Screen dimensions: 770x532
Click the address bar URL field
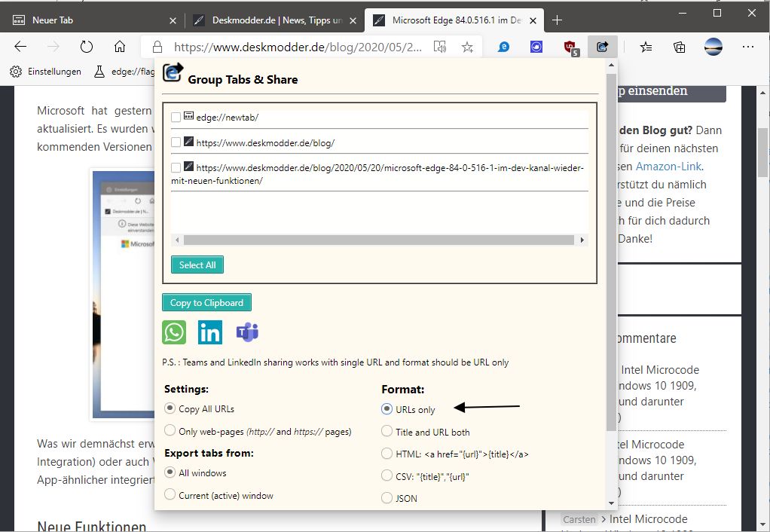point(298,47)
